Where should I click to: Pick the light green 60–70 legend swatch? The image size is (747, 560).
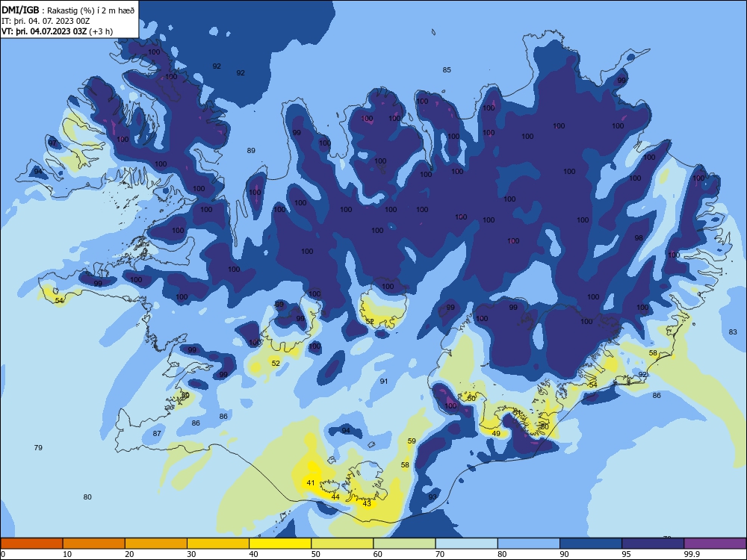(404, 544)
